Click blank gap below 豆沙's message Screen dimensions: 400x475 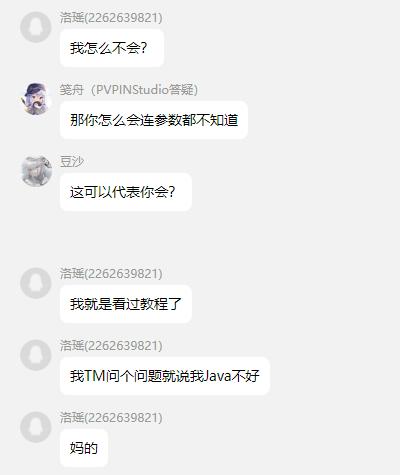[200, 238]
